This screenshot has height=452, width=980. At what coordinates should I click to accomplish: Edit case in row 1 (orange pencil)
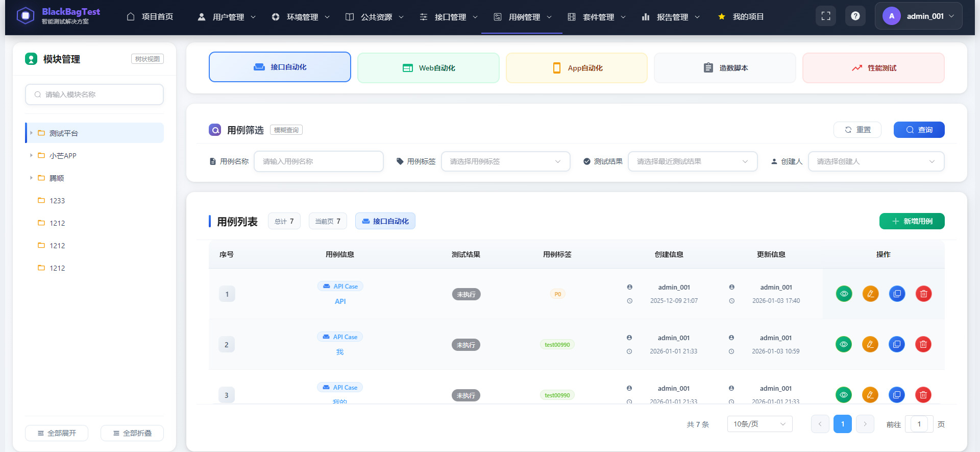(x=871, y=294)
